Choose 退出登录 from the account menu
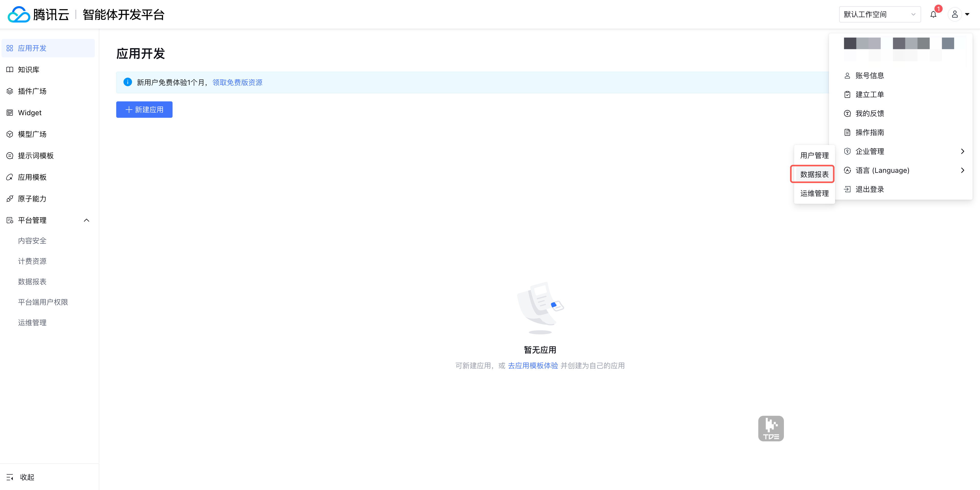Image resolution: width=980 pixels, height=490 pixels. (x=869, y=189)
